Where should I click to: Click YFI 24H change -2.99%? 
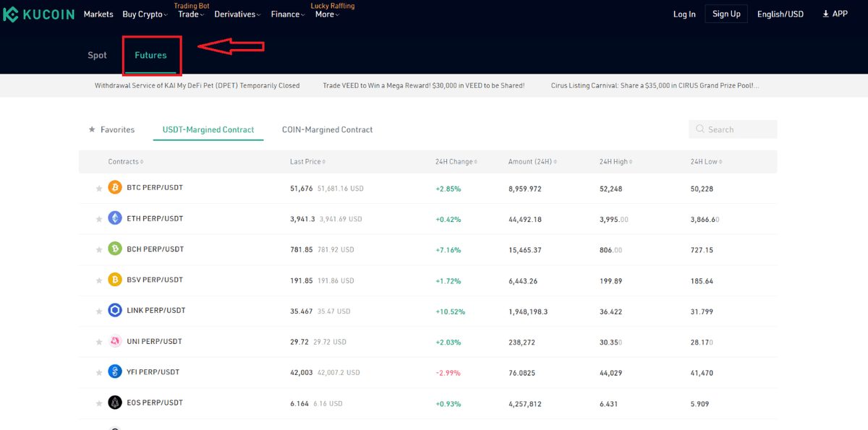(x=448, y=373)
